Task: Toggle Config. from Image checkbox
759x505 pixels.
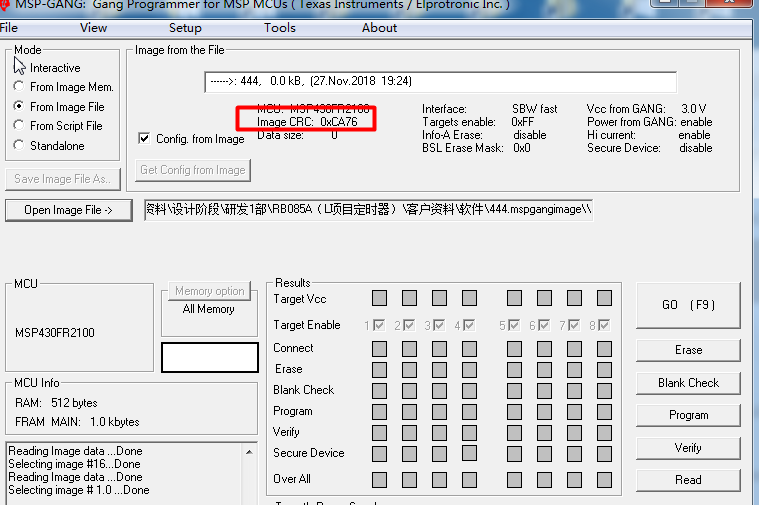Action: 144,138
